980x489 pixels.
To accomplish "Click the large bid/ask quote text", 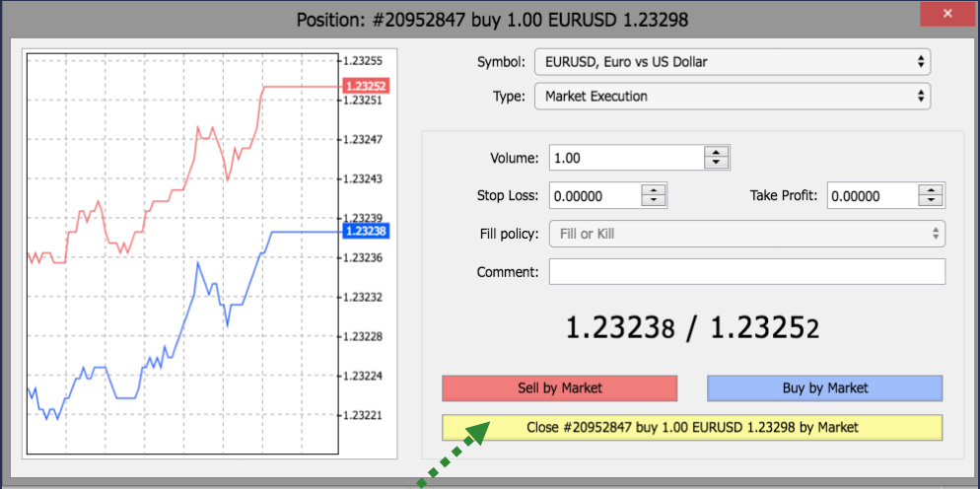I will (x=692, y=328).
